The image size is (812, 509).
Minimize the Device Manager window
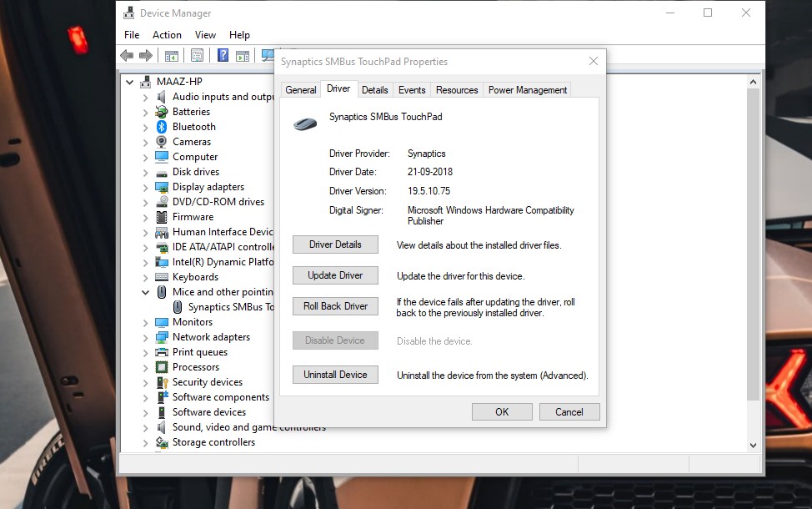pyautogui.click(x=670, y=13)
